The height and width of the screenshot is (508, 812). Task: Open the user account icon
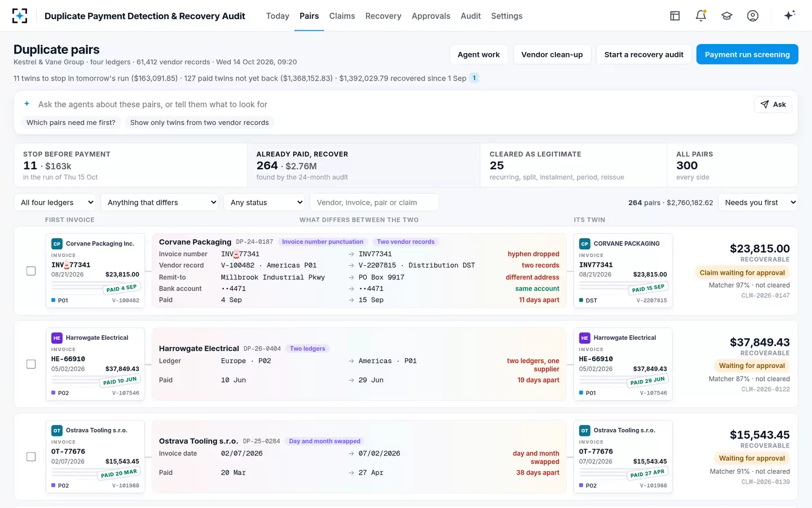click(x=753, y=16)
